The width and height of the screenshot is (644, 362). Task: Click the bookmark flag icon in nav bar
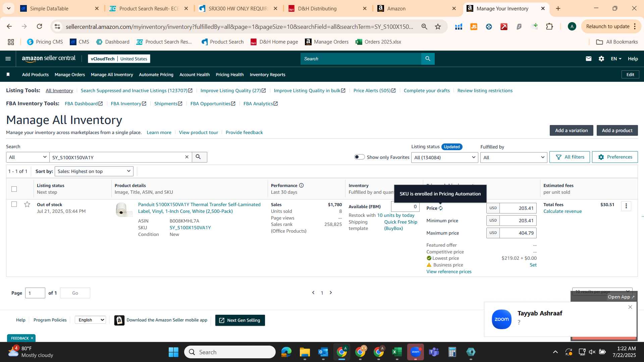point(8,74)
